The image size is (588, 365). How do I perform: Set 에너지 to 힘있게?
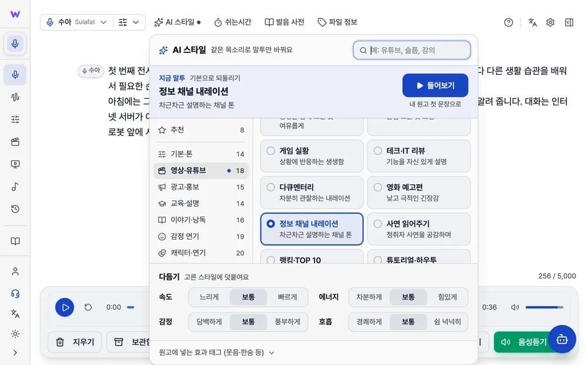point(447,297)
